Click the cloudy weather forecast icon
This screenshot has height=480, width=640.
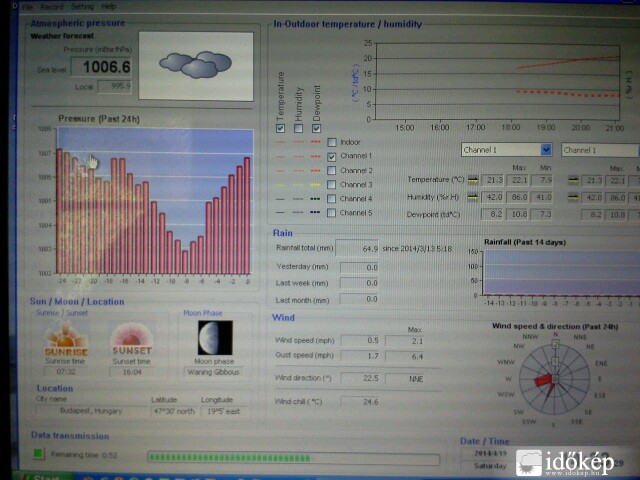point(195,65)
